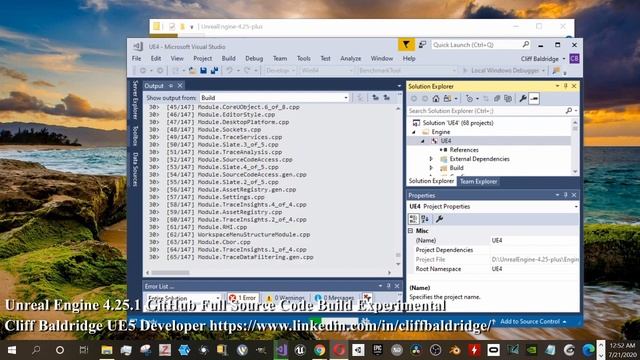
Task: Click Output vertical scrollbar down arrow
Action: [398, 264]
